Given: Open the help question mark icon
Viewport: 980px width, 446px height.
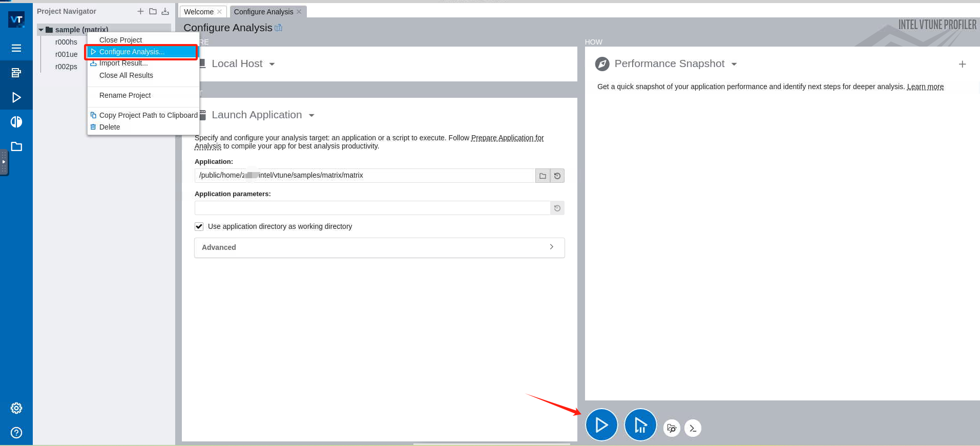Looking at the screenshot, I should 16,433.
